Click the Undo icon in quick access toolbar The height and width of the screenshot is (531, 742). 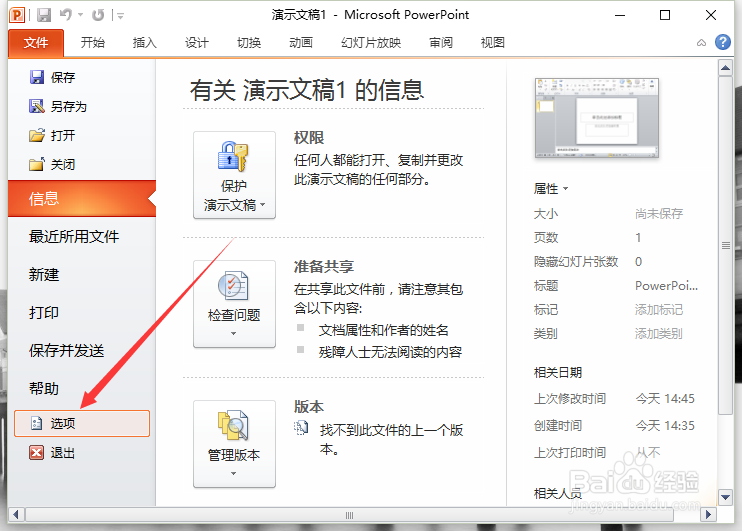point(66,15)
